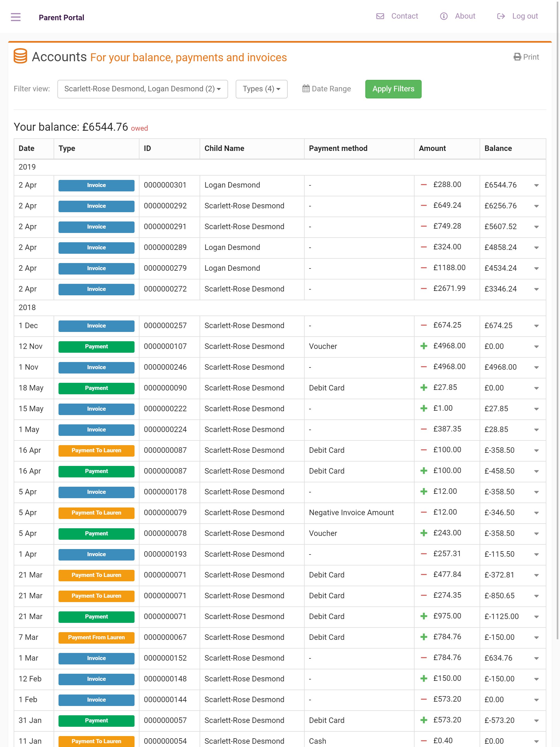The image size is (560, 747).
Task: Expand details for the 7 Mar payment row
Action: click(536, 638)
